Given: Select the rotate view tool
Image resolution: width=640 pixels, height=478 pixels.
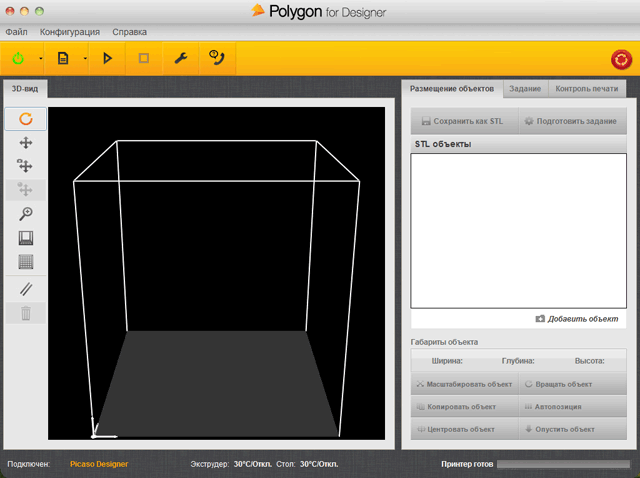Looking at the screenshot, I should coord(26,119).
